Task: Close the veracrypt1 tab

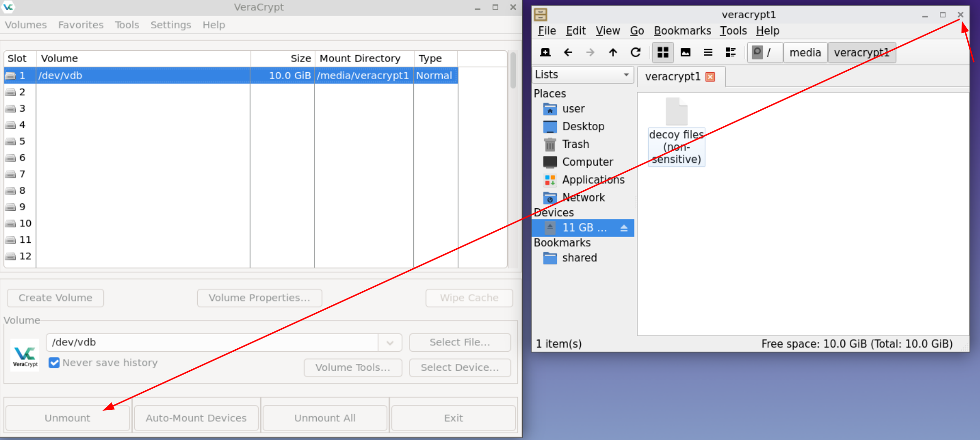Action: pyautogui.click(x=711, y=77)
